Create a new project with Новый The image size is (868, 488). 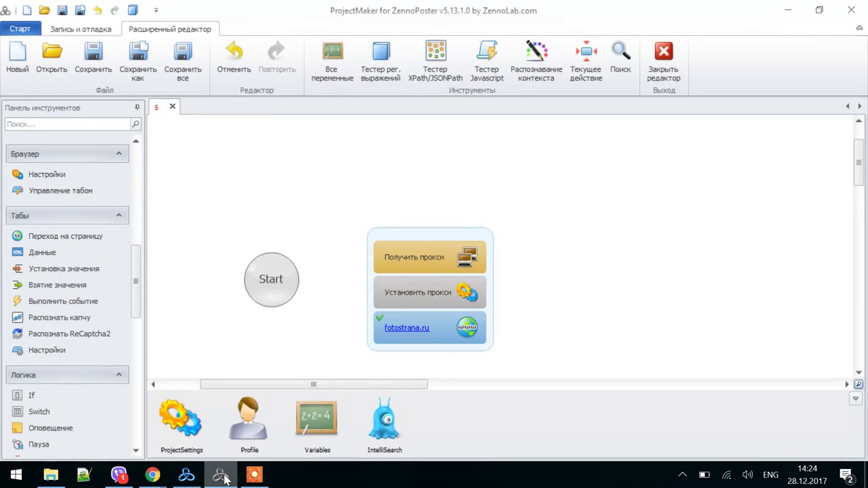tap(17, 58)
